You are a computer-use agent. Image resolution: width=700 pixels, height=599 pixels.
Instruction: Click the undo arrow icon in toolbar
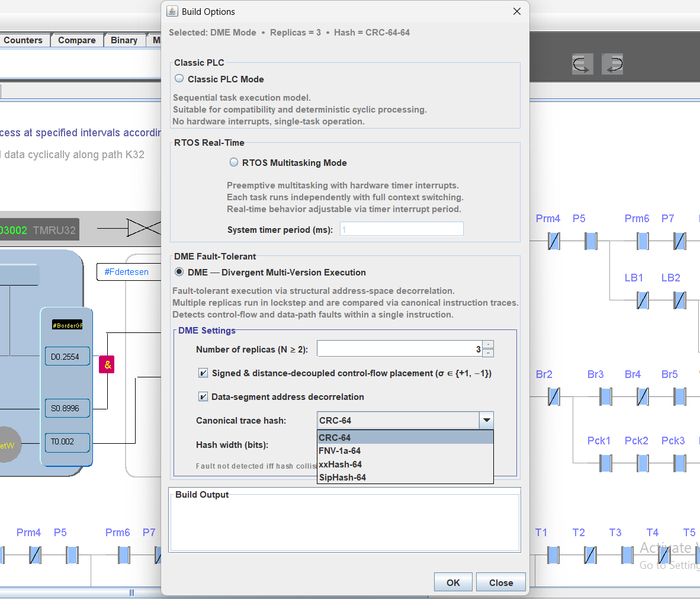pos(582,65)
